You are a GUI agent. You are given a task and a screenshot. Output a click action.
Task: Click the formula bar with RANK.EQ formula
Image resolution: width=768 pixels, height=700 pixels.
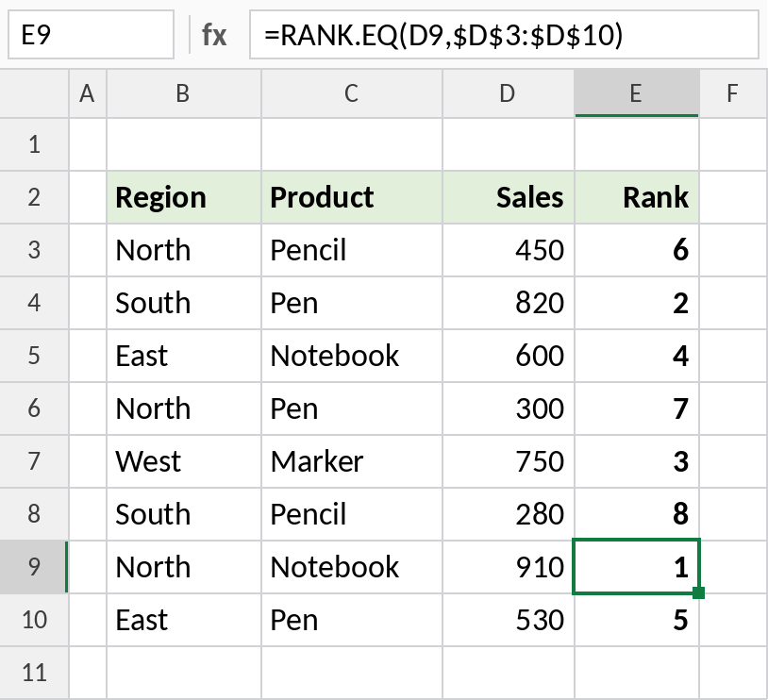point(504,35)
